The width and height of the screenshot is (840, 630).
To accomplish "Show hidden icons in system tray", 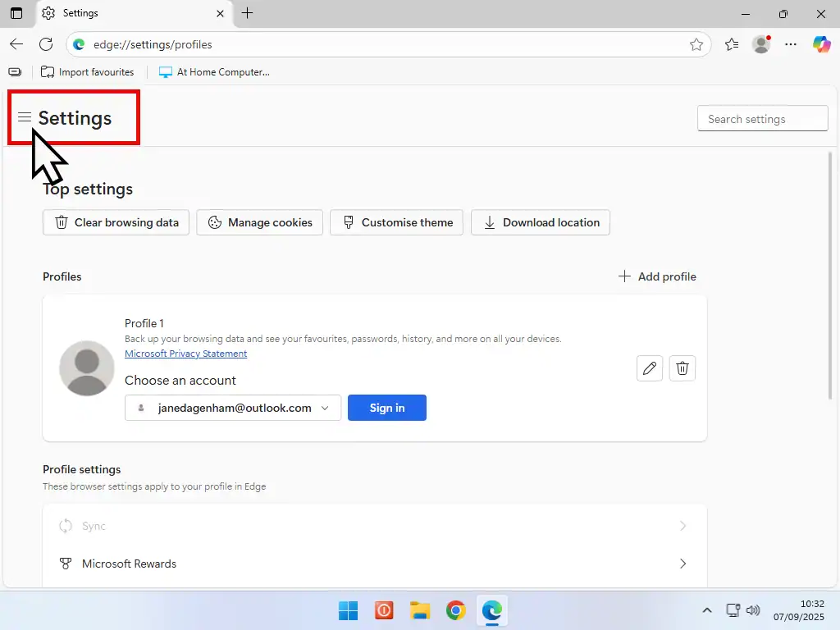I will [x=707, y=610].
